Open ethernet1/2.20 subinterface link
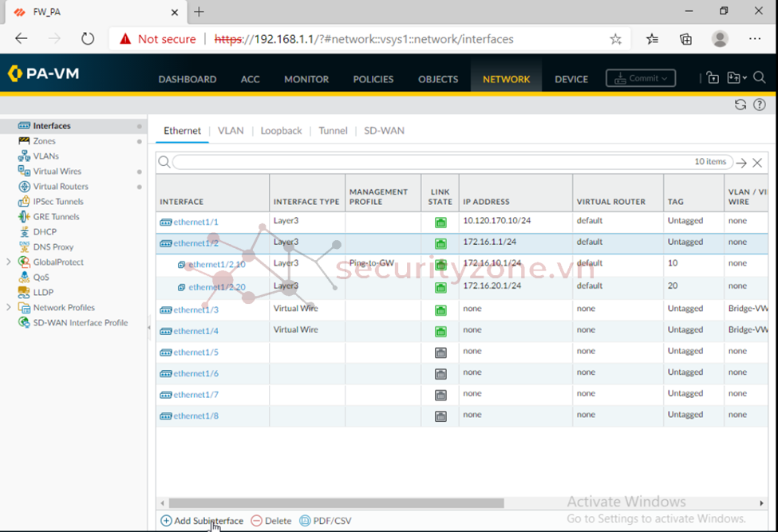The image size is (778, 532). pyautogui.click(x=217, y=287)
